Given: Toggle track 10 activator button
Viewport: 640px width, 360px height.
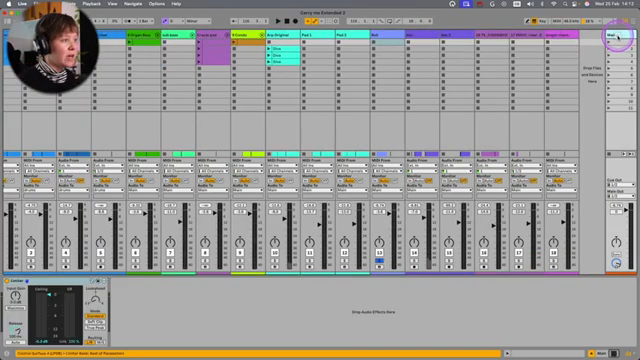Looking at the screenshot, I should pos(275,253).
